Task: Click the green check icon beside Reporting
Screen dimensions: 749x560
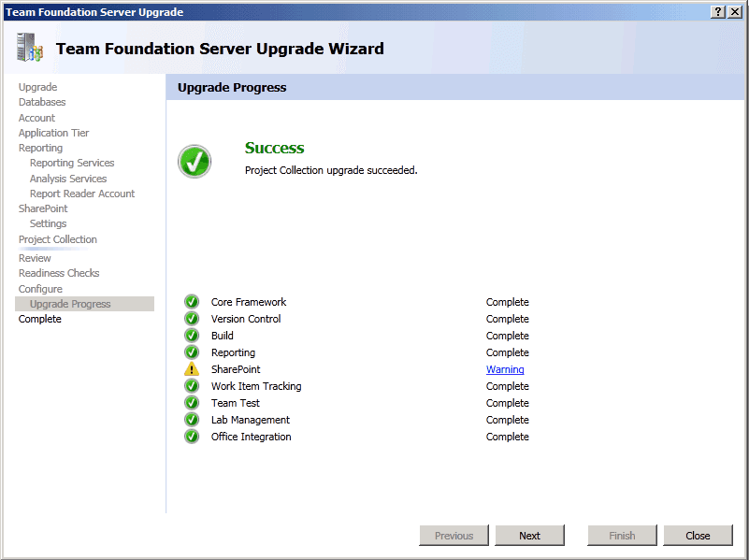Action: tap(192, 352)
